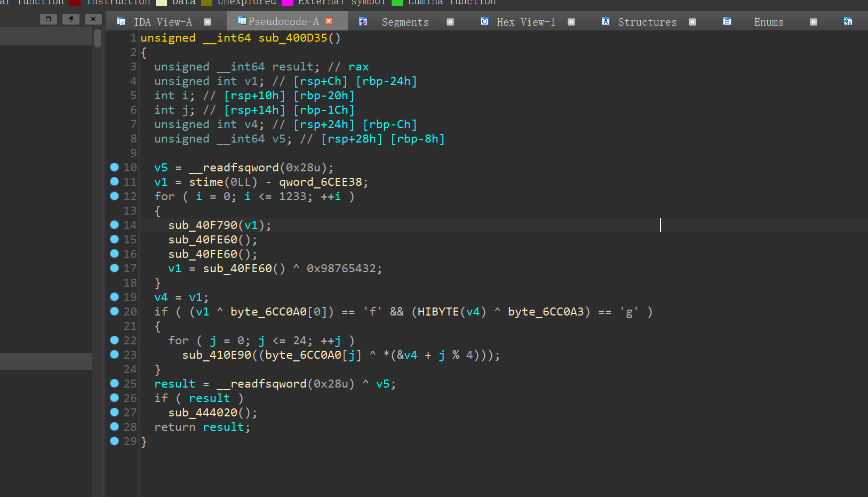Click the Hex View-1 tab icon
The image size is (868, 497).
484,22
